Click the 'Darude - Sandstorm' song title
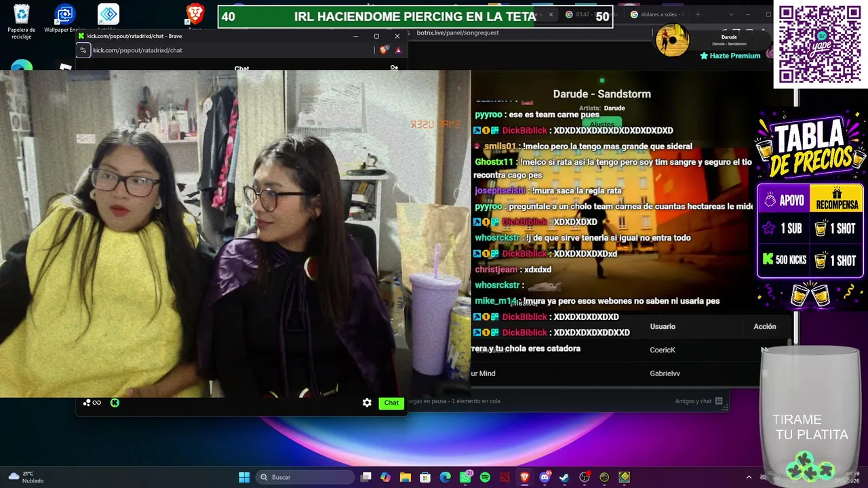 pyautogui.click(x=601, y=94)
